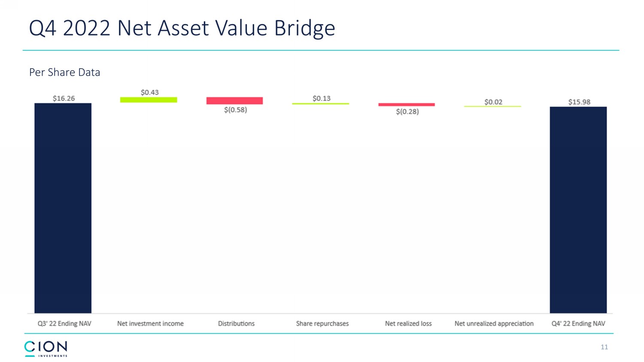Click the Share repurchases axis label
The image size is (644, 362).
(x=322, y=323)
